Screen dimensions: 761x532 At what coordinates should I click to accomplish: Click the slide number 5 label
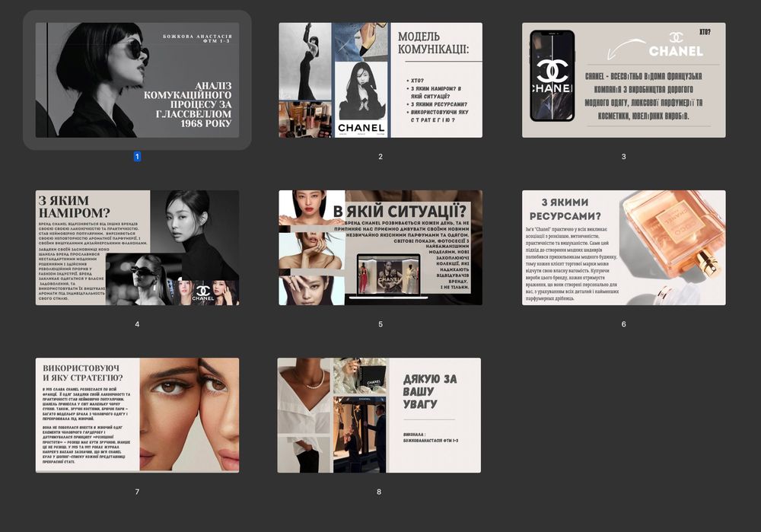tap(380, 323)
